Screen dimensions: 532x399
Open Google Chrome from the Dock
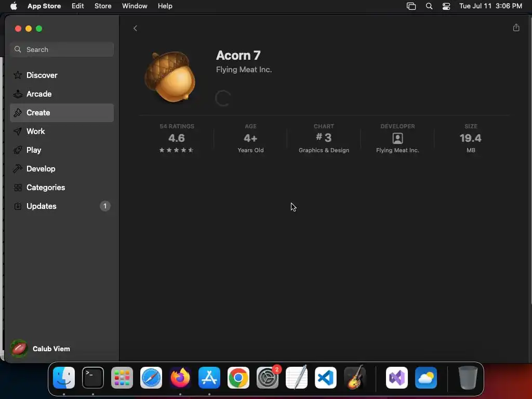238,378
